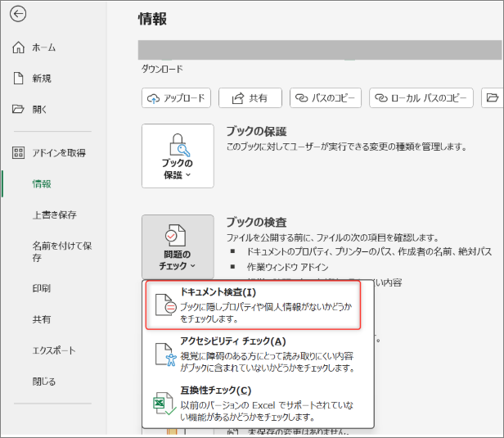This screenshot has height=438, width=504.
Task: Click the ドキュメントのプロパティ bullet line
Action: click(x=369, y=251)
